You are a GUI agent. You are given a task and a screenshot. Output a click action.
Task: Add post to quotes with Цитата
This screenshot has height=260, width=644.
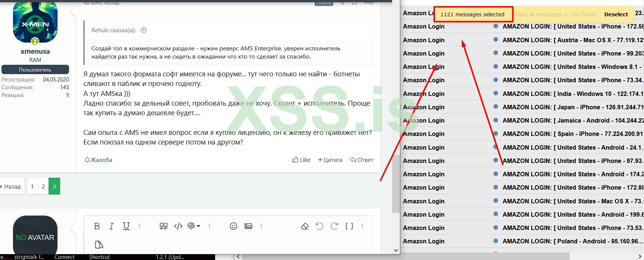pyautogui.click(x=330, y=160)
